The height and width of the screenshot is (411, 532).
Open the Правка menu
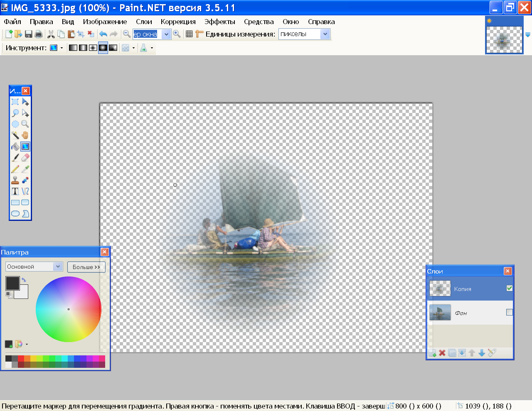(x=41, y=22)
